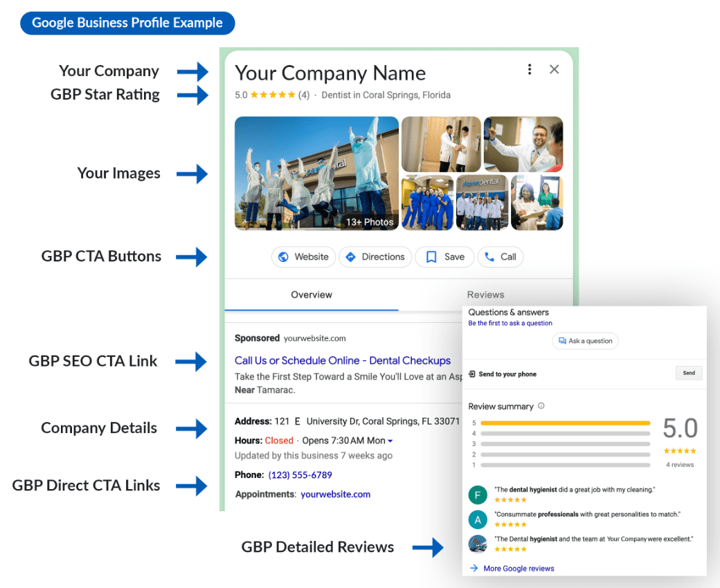Open the large 13+ Photos thumbnail
This screenshot has width=720, height=588.
point(316,174)
